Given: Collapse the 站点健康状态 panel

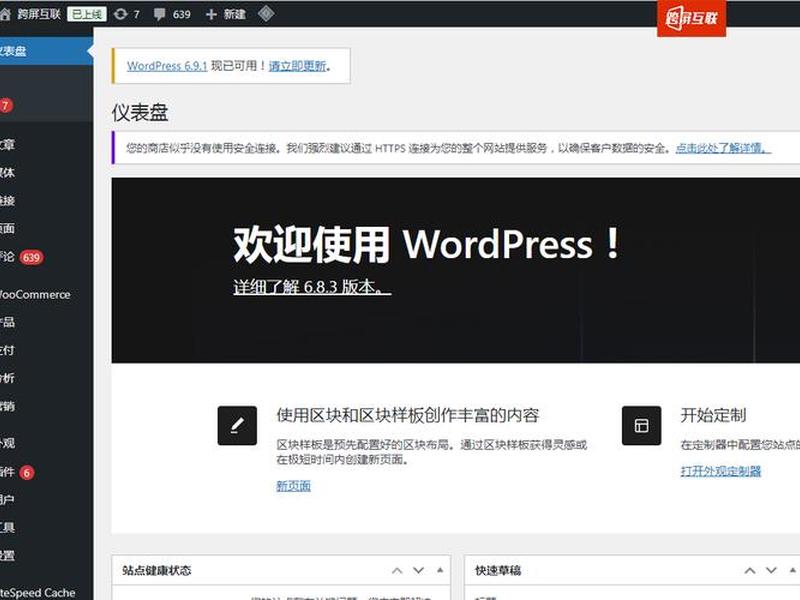Looking at the screenshot, I should coord(440,570).
